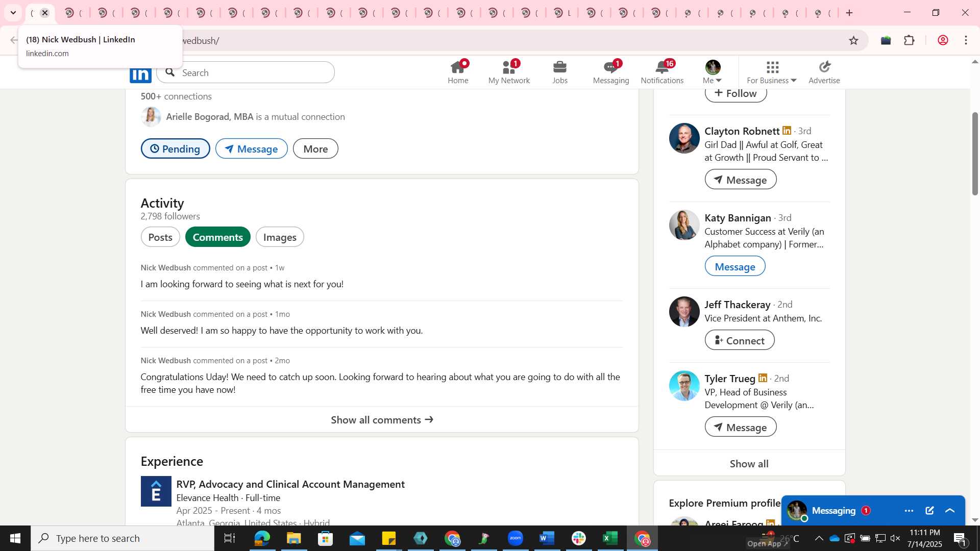Launch Microsoft Edge from taskbar
Screen dimensions: 980x551
click(x=262, y=538)
